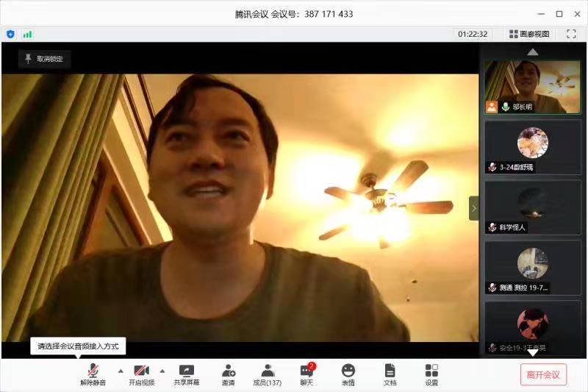
Task: Click the Share Screen (共享屏幕) icon
Action: [186, 374]
